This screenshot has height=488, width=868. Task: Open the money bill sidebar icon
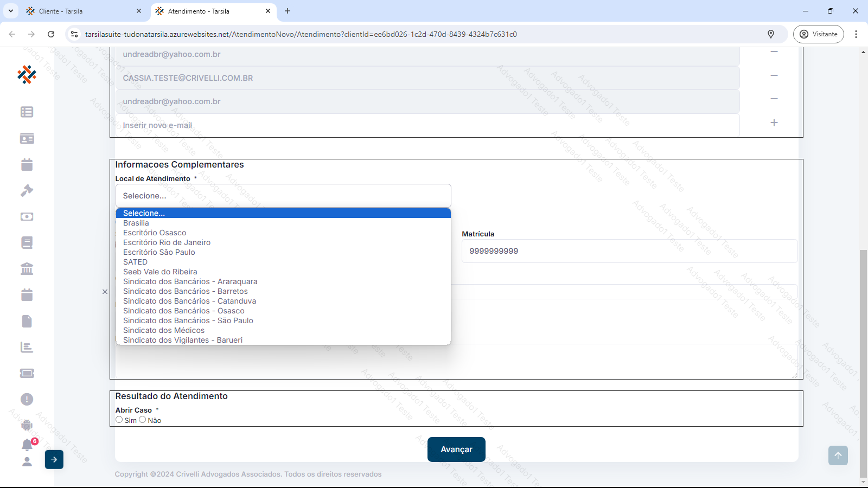click(x=27, y=216)
